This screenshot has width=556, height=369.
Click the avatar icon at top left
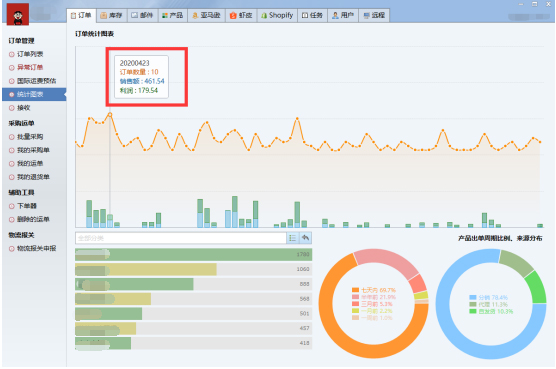(x=18, y=15)
